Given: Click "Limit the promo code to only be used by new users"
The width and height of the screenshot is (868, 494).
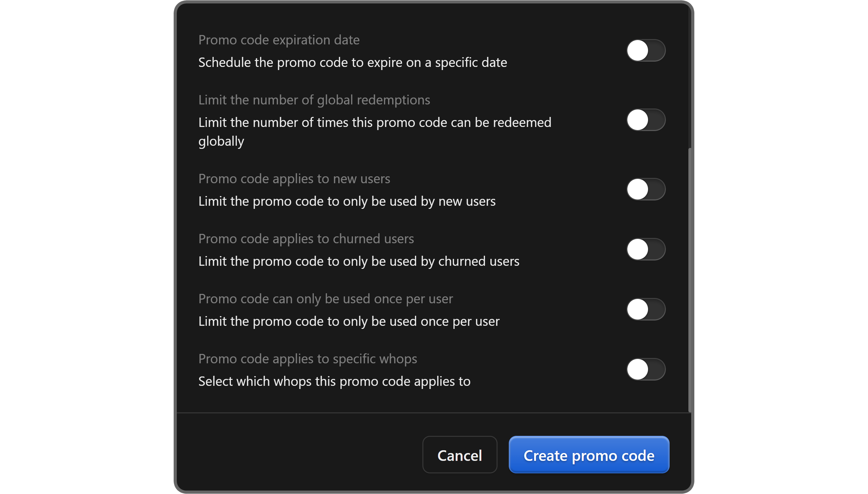Looking at the screenshot, I should [x=347, y=202].
